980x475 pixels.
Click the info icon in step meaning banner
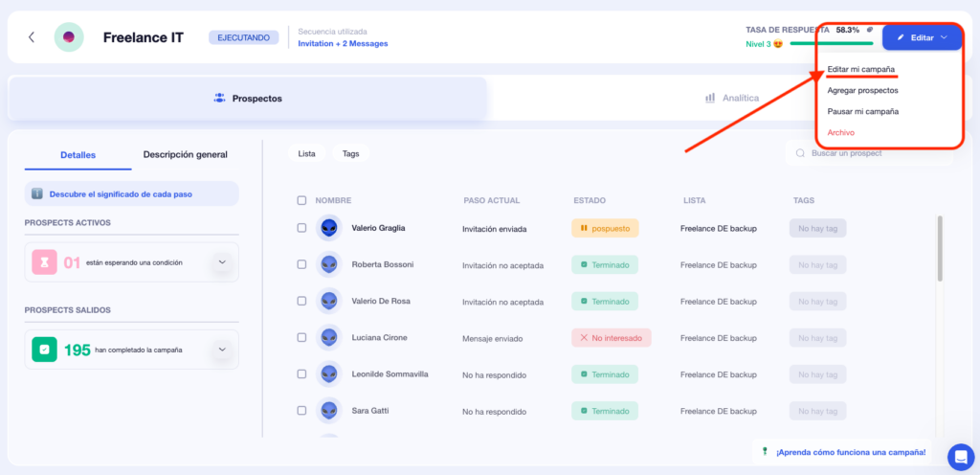37,193
